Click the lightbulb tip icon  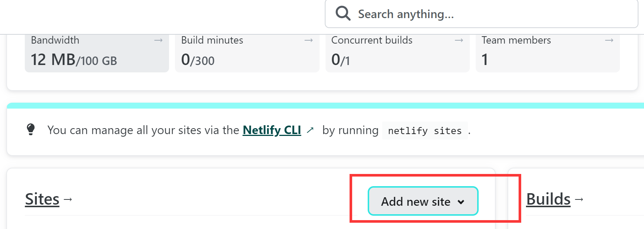[31, 130]
